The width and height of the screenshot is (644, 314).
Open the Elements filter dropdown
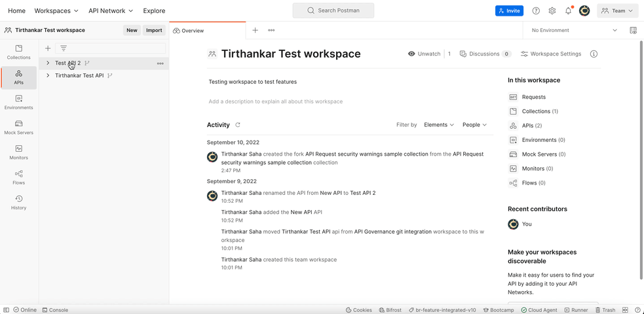(439, 124)
